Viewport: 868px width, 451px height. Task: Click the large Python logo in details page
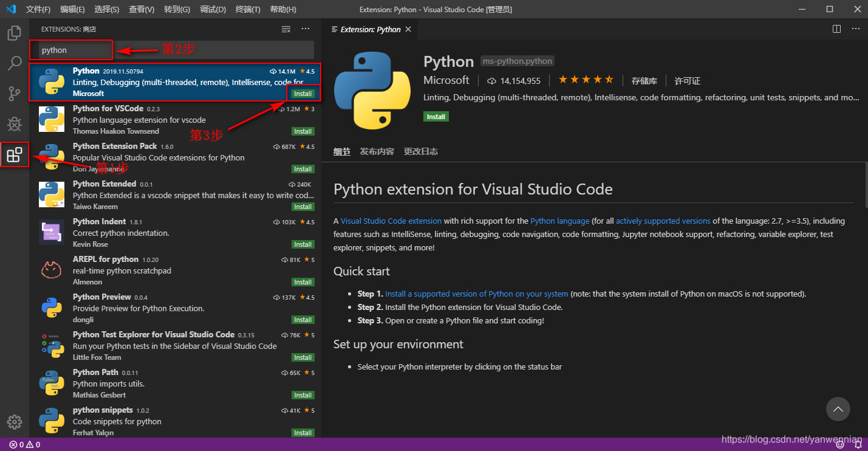[x=372, y=92]
